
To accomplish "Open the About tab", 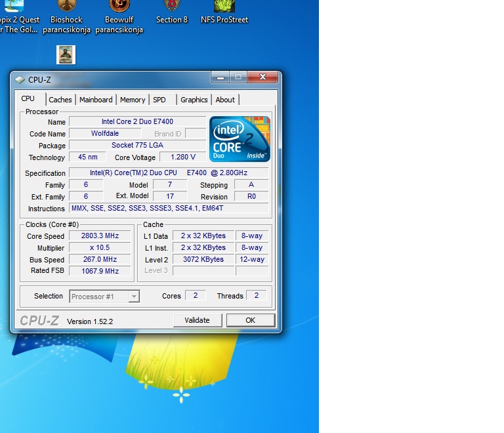I will pos(225,100).
